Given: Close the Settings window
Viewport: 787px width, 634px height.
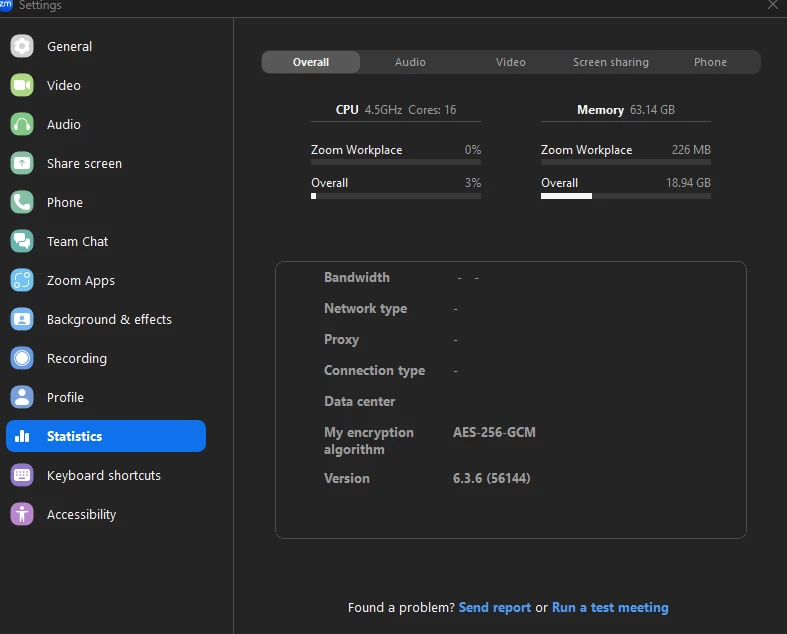Looking at the screenshot, I should point(773,5).
